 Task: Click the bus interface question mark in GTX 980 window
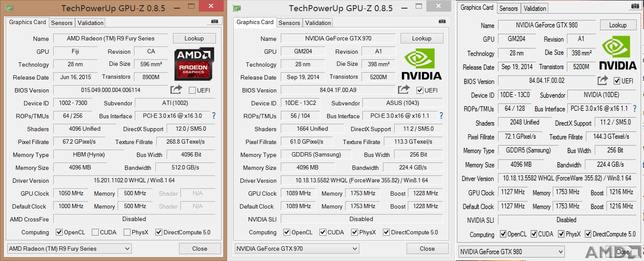pyautogui.click(x=635, y=108)
